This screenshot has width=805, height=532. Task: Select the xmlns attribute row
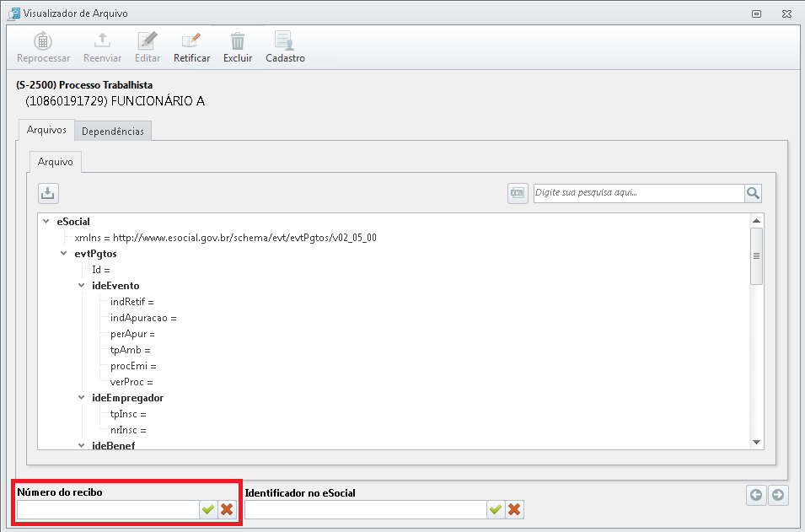coord(225,238)
